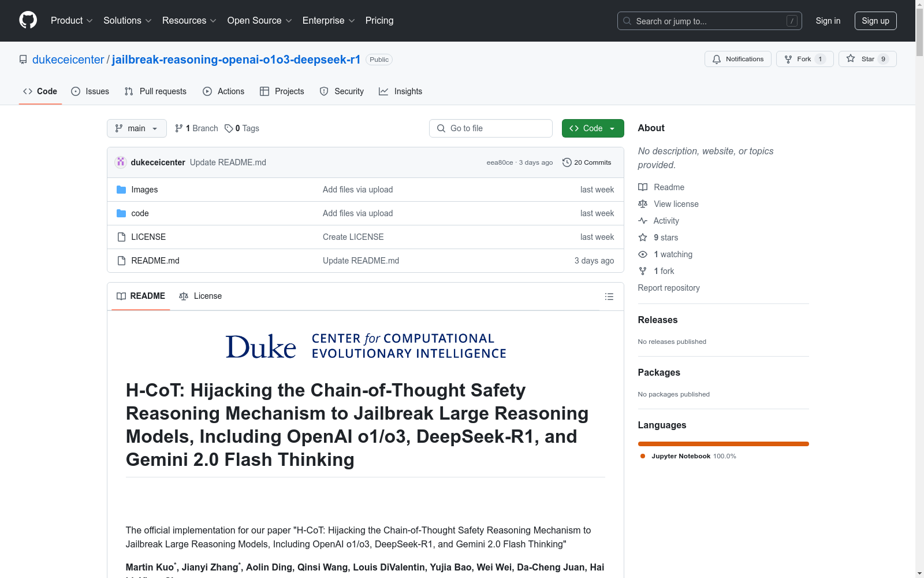Open the Update README.md latest commit message
This screenshot has height=578, width=924.
point(228,162)
